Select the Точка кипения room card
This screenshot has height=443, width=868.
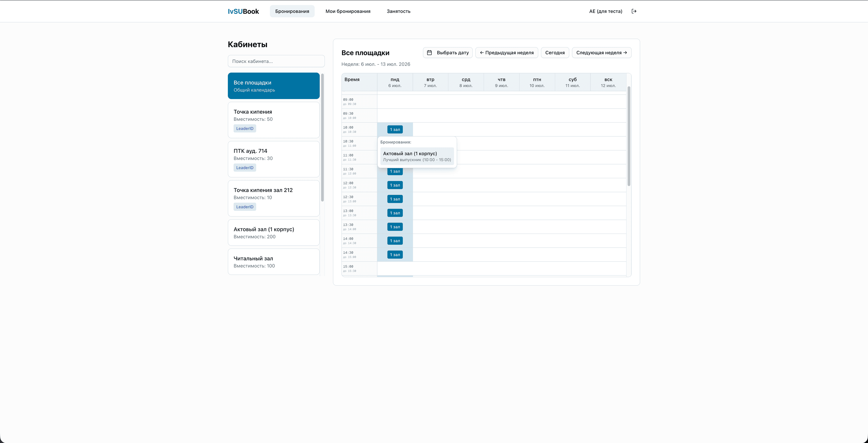(274, 120)
